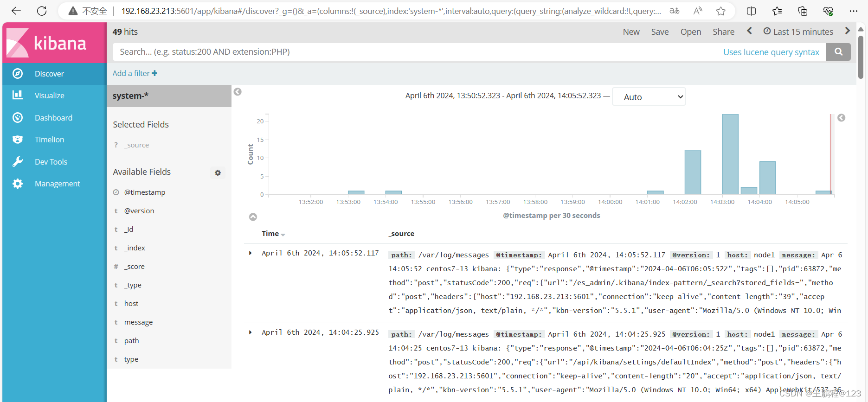Expand the 14:05:52.117 log row

tap(251, 253)
